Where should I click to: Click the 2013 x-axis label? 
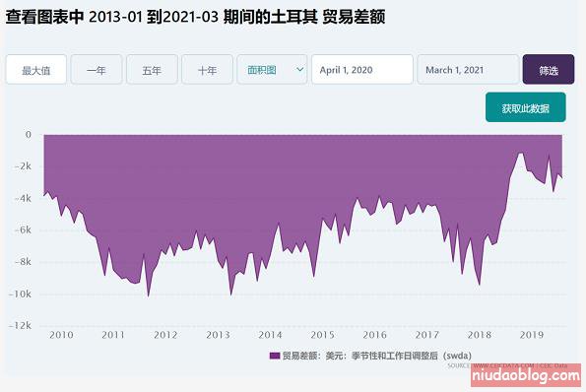(218, 335)
